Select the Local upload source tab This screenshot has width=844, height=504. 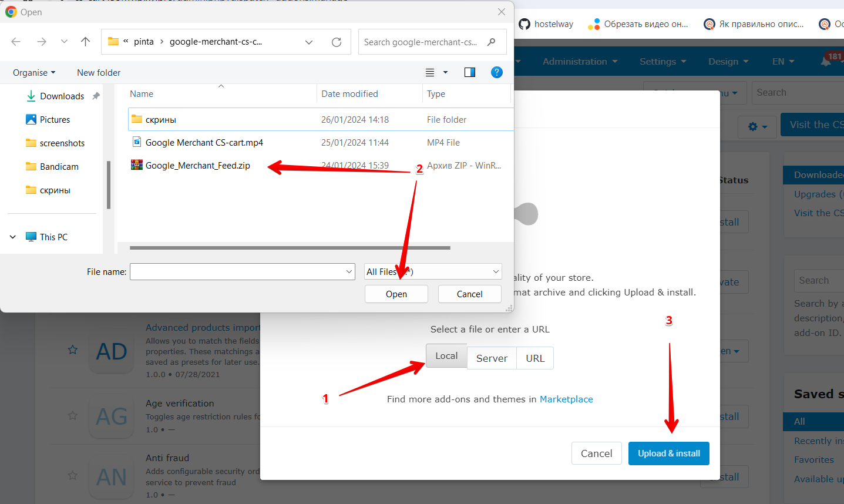[x=446, y=356]
